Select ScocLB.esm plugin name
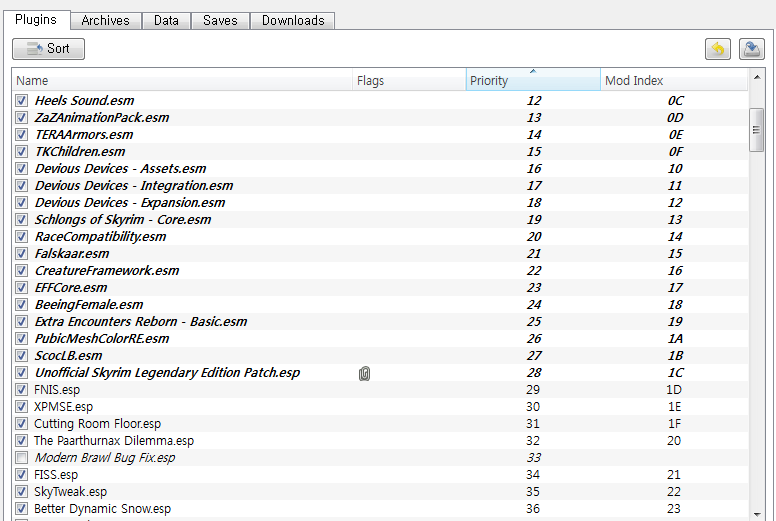The height and width of the screenshot is (521, 776). click(68, 356)
